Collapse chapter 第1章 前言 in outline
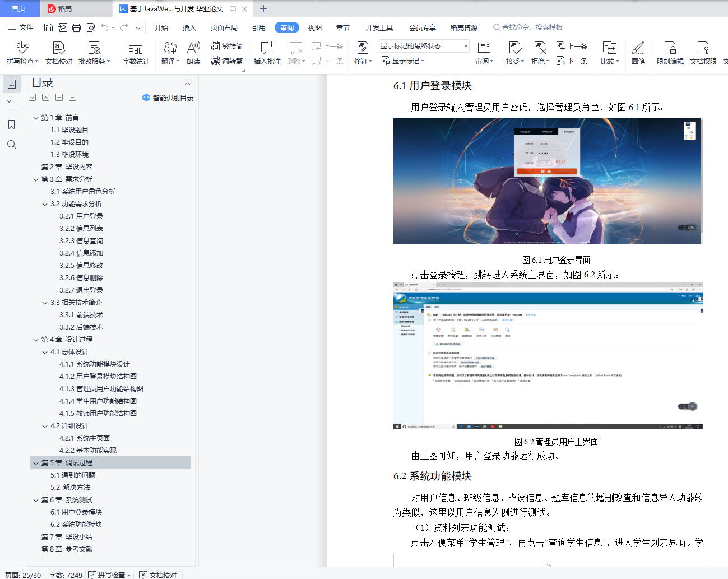This screenshot has width=728, height=579. (36, 118)
